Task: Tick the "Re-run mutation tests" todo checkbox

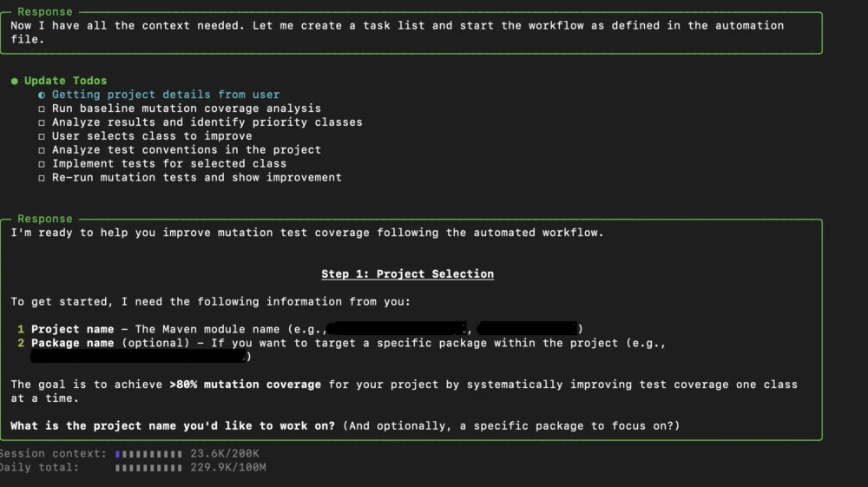Action: coord(42,178)
